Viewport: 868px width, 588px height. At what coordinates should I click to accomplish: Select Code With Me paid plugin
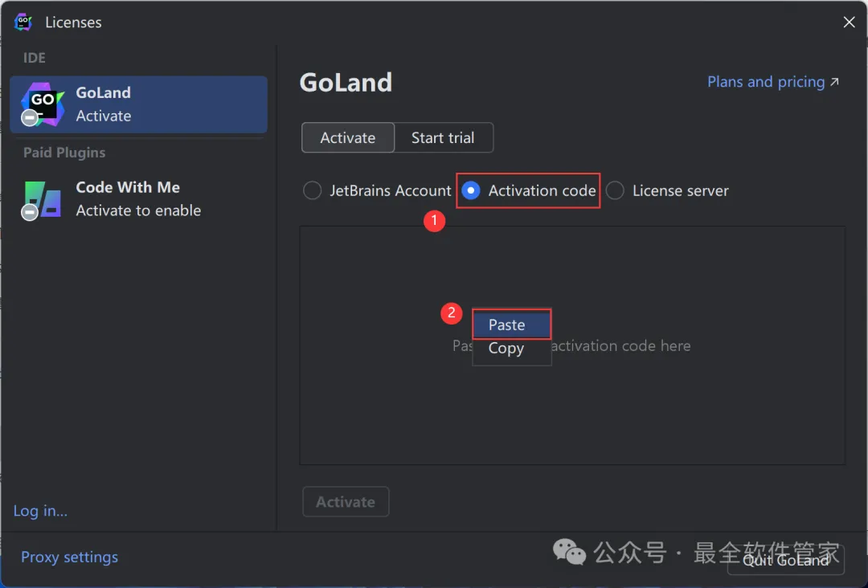tap(138, 199)
